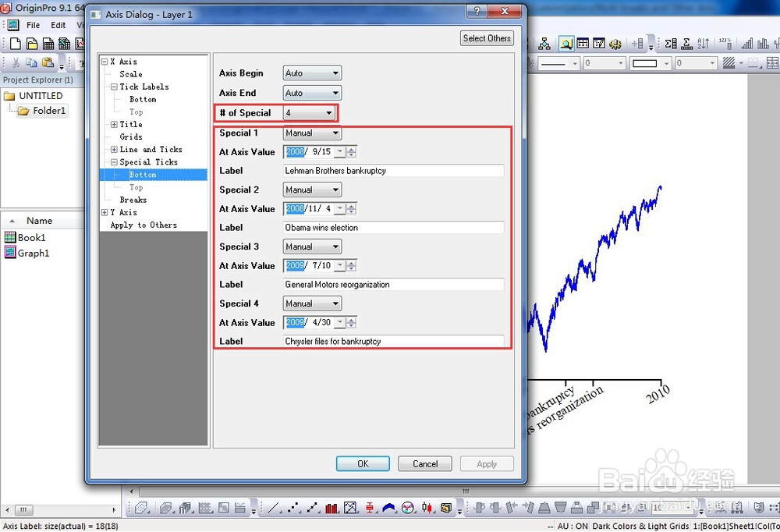This screenshot has width=780, height=532.
Task: Open the 2009/4/30 date picker dropdown
Action: pyautogui.click(x=340, y=322)
